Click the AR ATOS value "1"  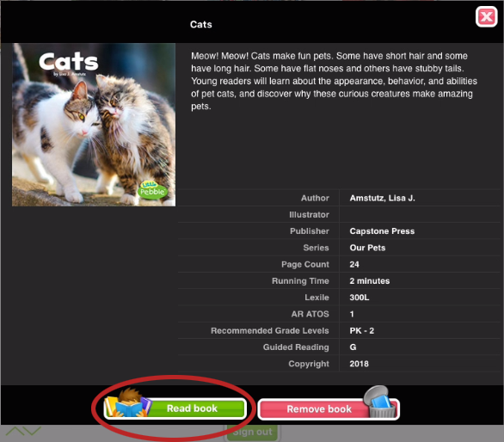click(352, 314)
